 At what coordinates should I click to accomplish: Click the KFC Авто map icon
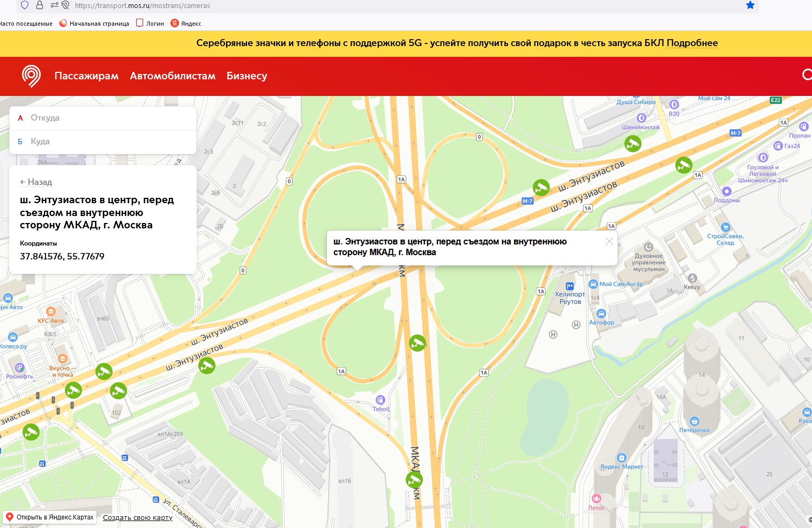[51, 311]
